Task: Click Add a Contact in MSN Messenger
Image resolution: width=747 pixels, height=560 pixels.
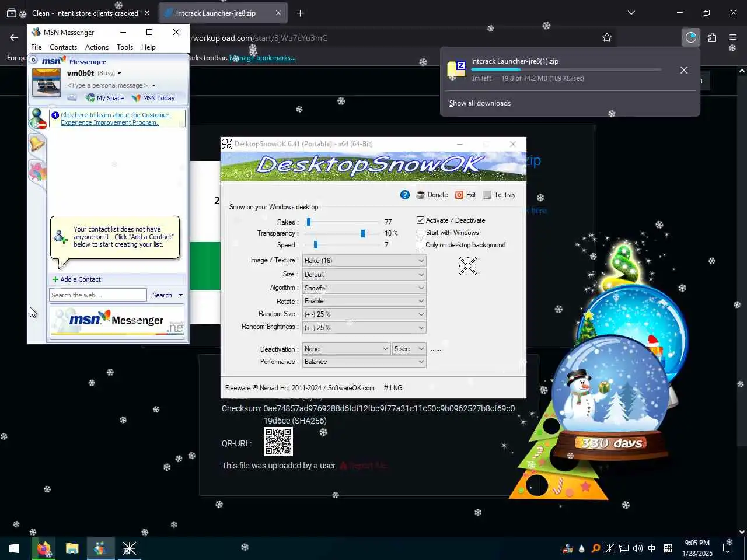Action: pyautogui.click(x=76, y=279)
